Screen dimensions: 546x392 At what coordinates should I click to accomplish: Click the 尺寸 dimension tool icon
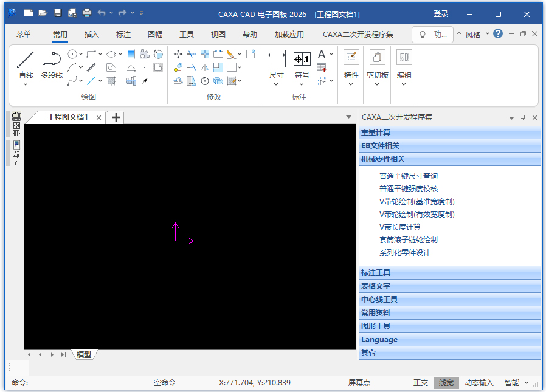276,60
